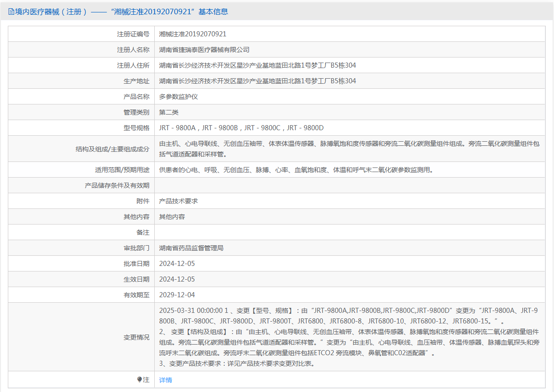
Task: Click the expiry date 2029-12-04
Action: click(177, 295)
